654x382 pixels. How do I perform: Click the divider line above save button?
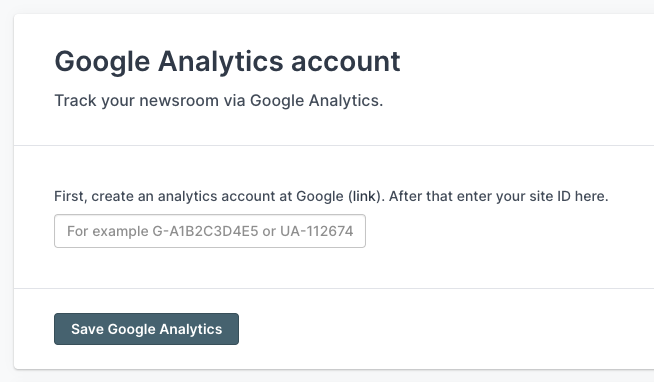(x=334, y=288)
